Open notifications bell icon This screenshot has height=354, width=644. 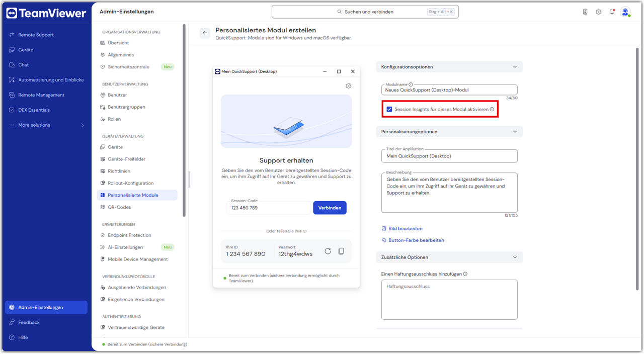pos(612,12)
